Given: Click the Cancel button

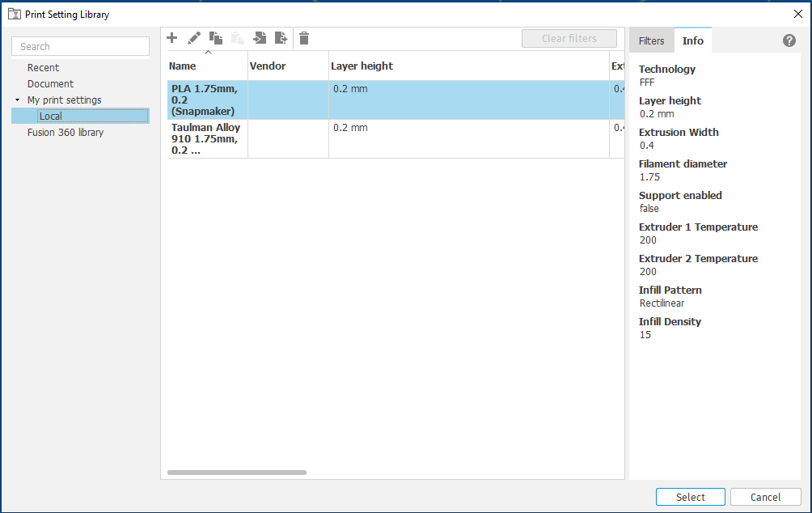Looking at the screenshot, I should 765,497.
